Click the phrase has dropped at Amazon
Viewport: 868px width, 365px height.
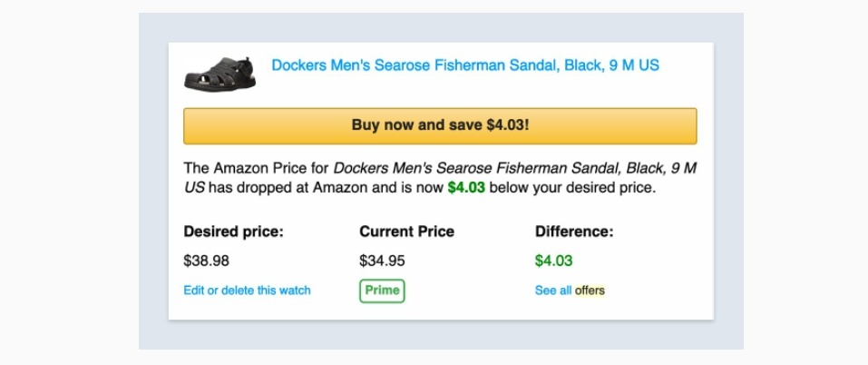pyautogui.click(x=288, y=188)
